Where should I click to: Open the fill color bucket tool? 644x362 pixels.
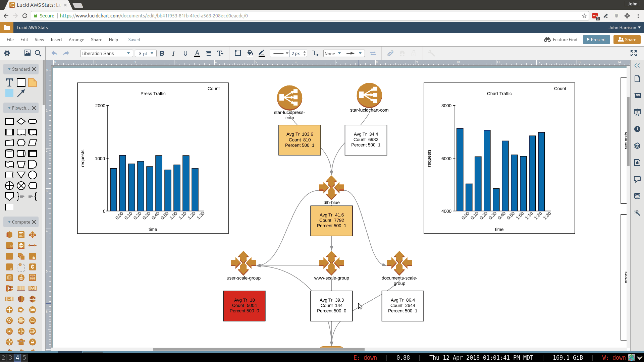click(250, 53)
